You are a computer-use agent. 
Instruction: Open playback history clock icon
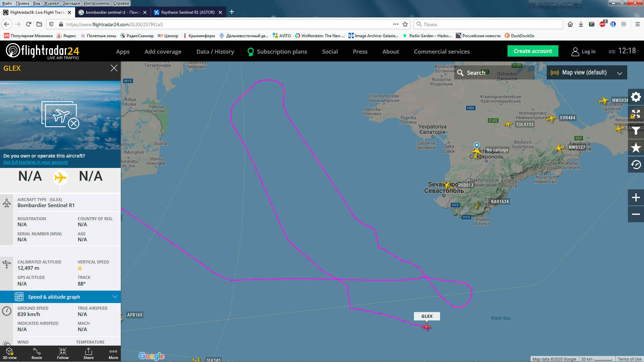636,165
